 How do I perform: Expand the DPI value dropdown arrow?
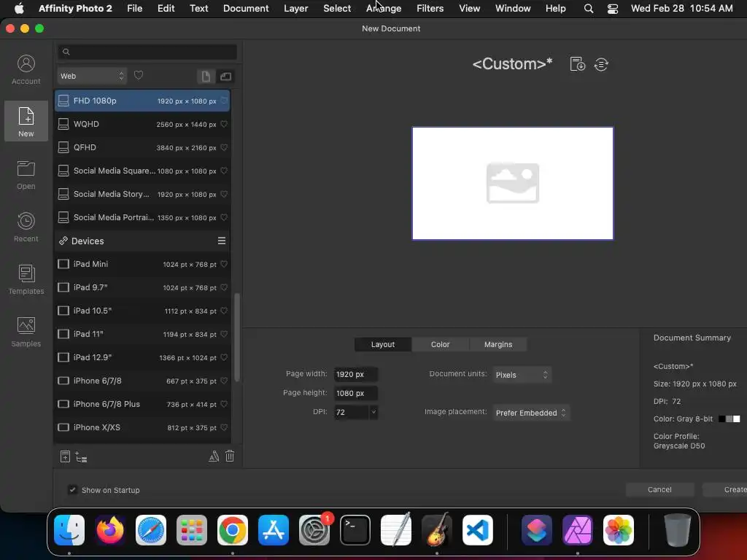(373, 412)
